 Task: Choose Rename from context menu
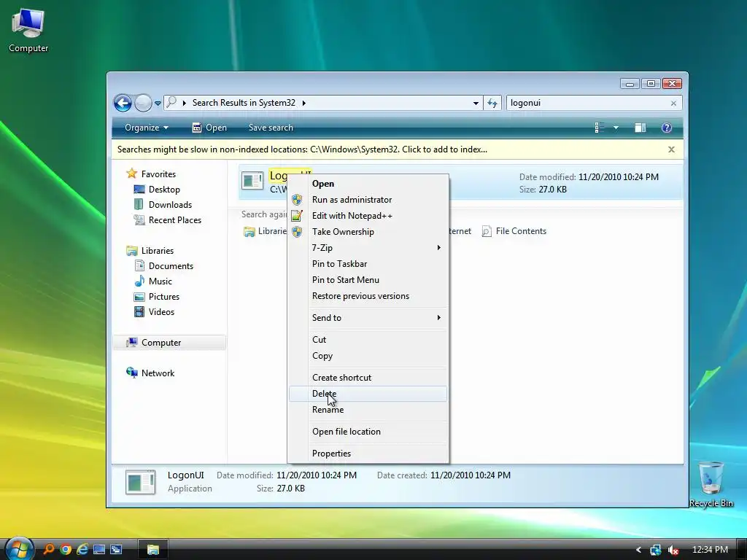(368, 410)
